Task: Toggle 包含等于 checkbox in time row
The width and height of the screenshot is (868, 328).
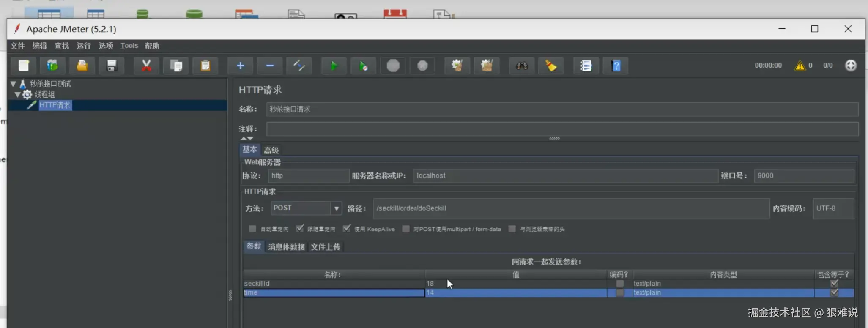Action: coord(834,292)
